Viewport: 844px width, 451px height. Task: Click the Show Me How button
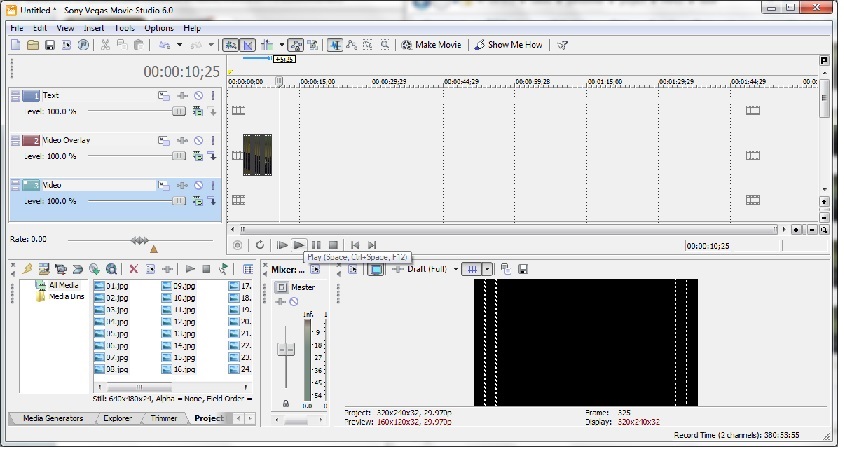(508, 45)
